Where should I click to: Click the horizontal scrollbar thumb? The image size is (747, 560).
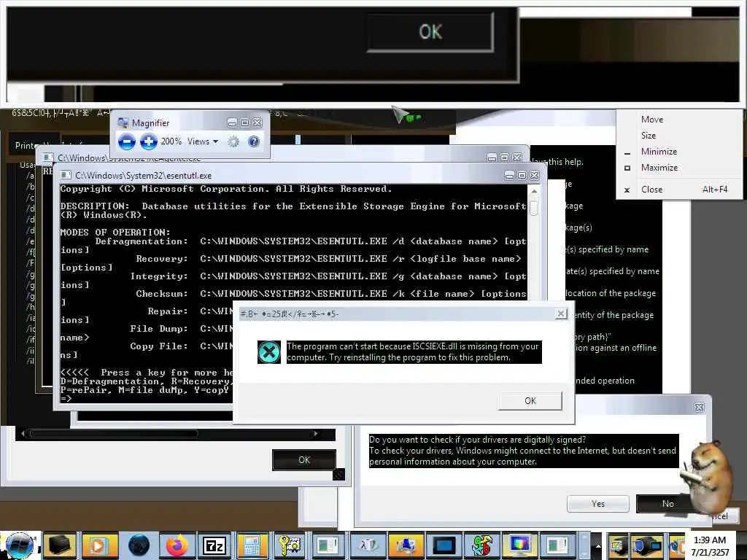[x=113, y=434]
